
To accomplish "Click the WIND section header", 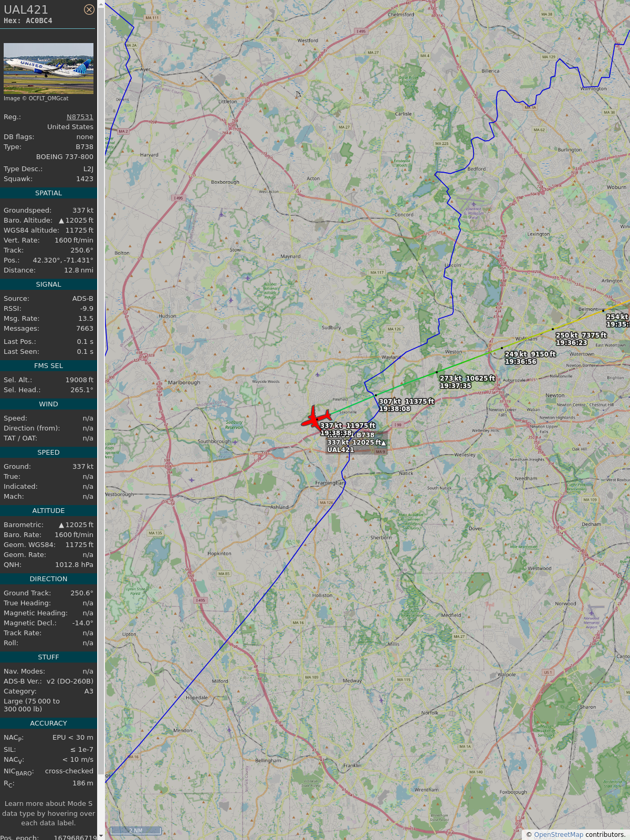I will 48,404.
